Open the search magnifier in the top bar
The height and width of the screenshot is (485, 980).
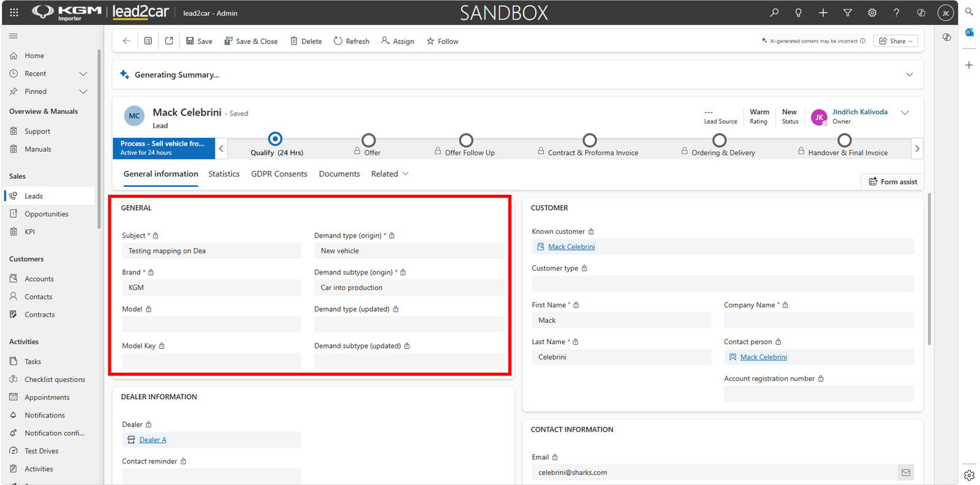pos(774,12)
